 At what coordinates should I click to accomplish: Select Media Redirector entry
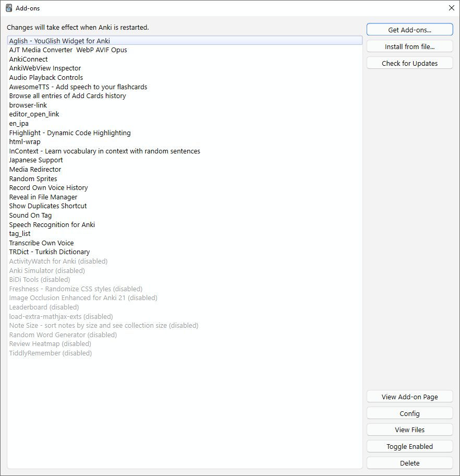[x=185, y=170]
